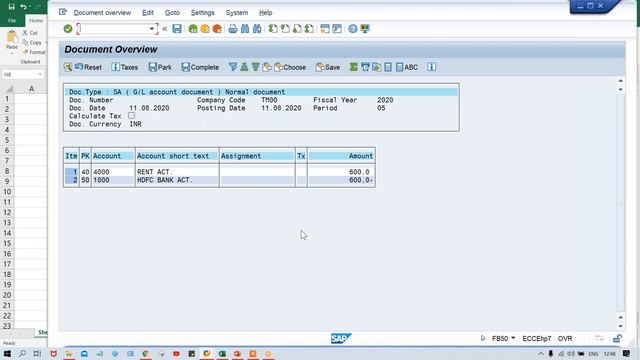Click the Taxes button
The width and height of the screenshot is (640, 360).
124,67
